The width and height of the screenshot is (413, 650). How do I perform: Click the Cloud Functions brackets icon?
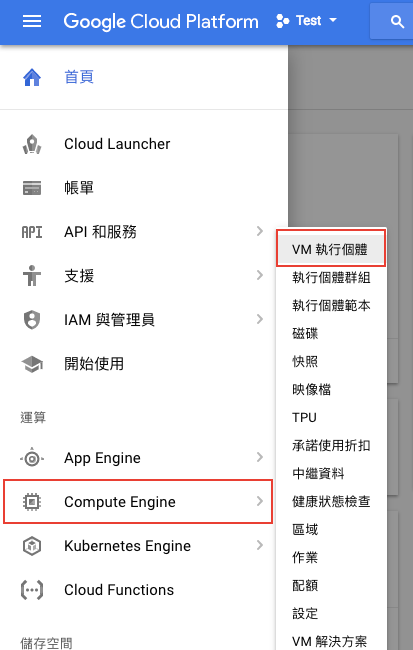pyautogui.click(x=32, y=590)
